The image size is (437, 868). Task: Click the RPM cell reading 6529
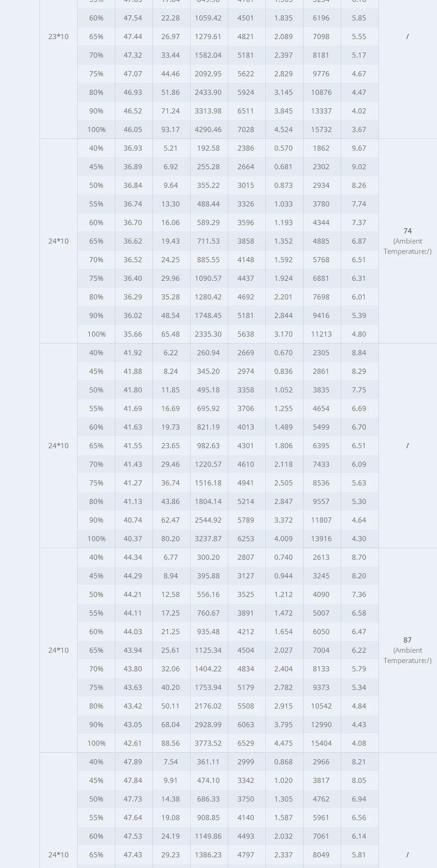tap(246, 743)
